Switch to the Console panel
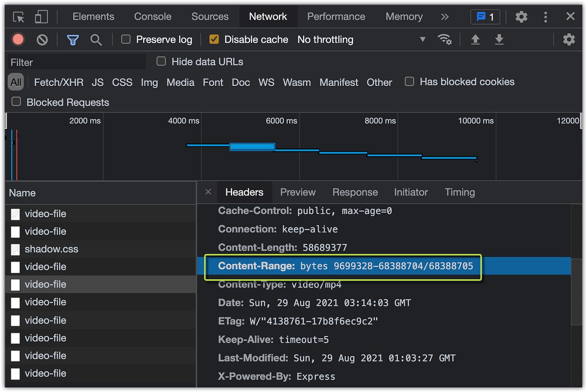This screenshot has height=392, width=587. [x=152, y=16]
